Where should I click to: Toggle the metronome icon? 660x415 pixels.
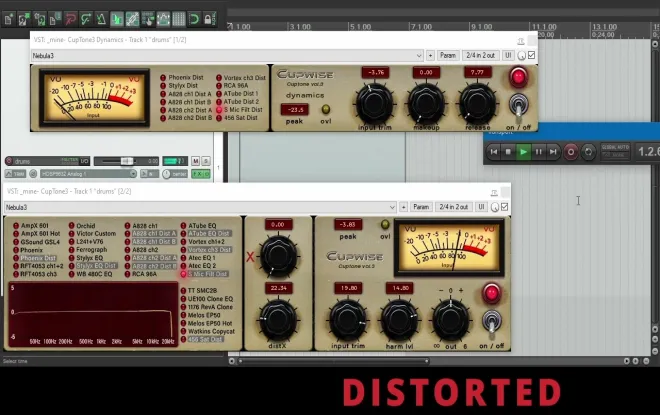coord(101,19)
